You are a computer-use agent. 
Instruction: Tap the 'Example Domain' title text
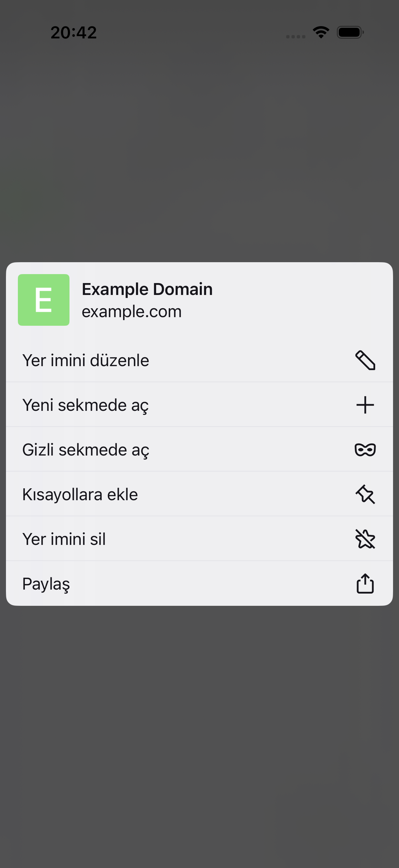tap(147, 289)
